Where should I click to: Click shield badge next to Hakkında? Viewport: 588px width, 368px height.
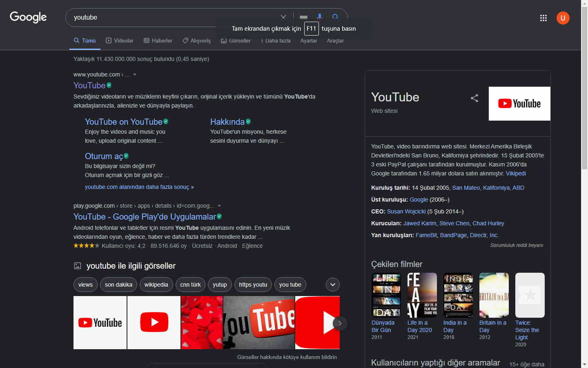(x=248, y=121)
